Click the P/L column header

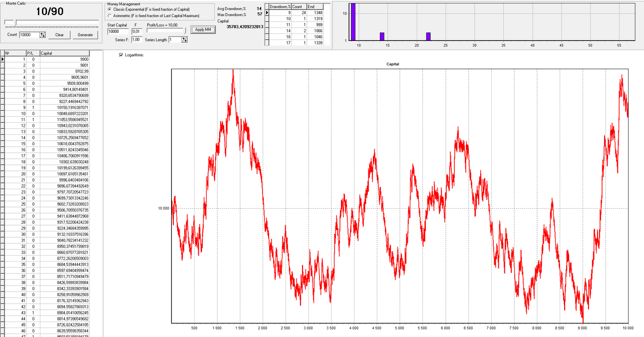(x=32, y=53)
